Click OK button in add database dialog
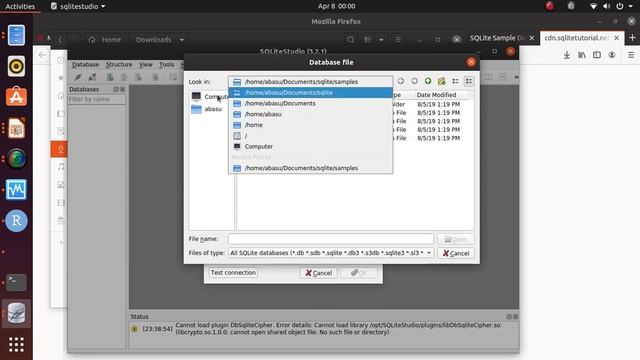The height and width of the screenshot is (360, 640). pos(359,273)
